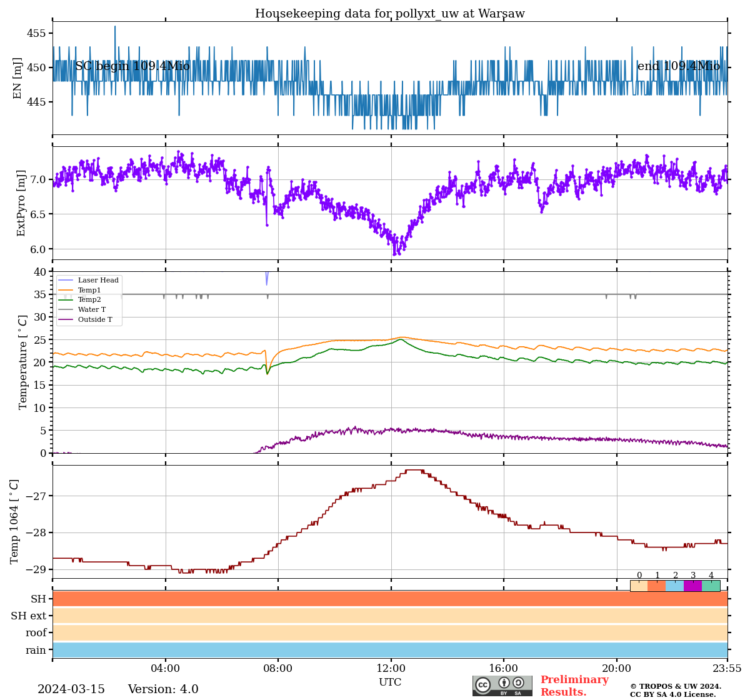The height and width of the screenshot is (700, 750).
Task: Click the UTC axis label
Action: (x=390, y=682)
